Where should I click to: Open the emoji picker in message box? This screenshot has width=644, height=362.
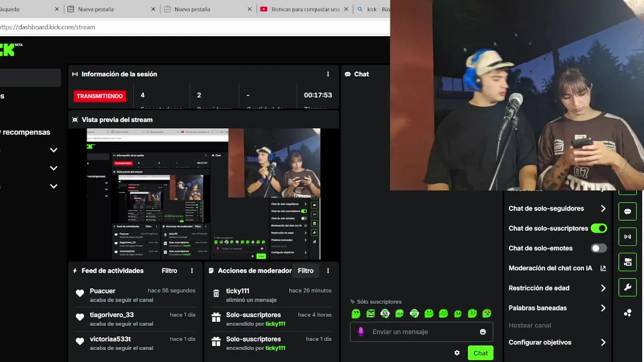[483, 332]
